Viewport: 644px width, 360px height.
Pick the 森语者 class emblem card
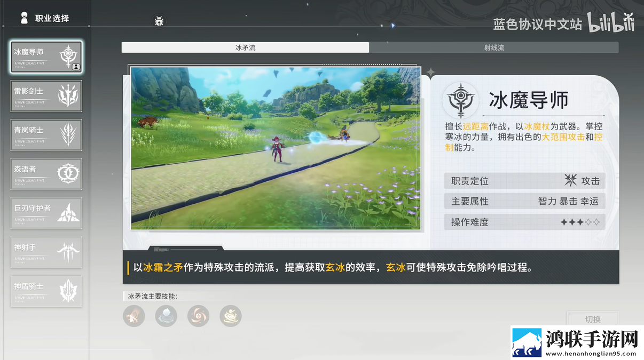[x=46, y=174]
